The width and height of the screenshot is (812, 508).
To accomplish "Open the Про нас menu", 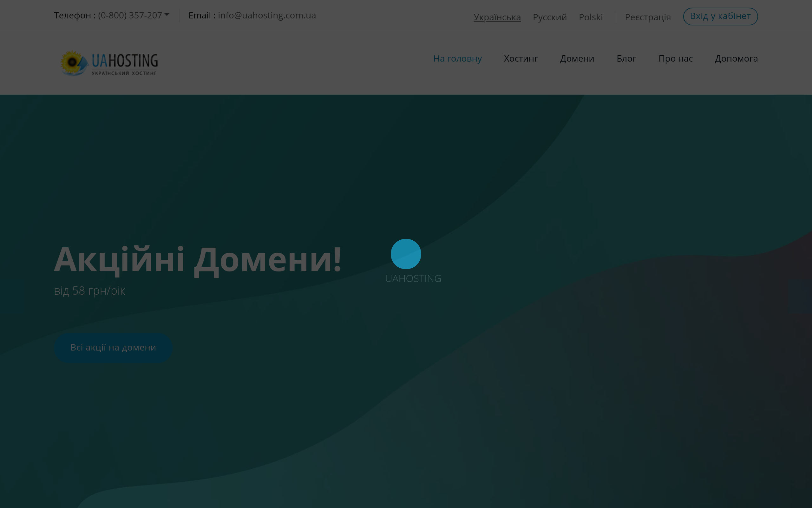I will [675, 58].
